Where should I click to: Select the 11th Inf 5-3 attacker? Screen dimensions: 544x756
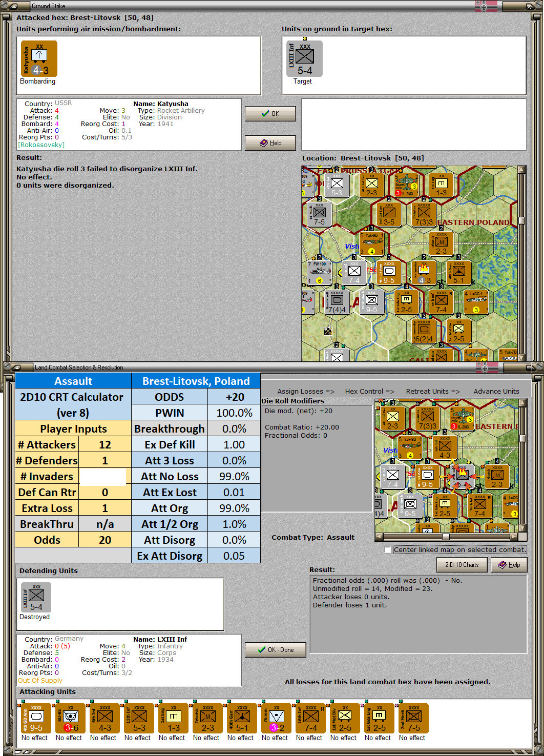click(139, 718)
